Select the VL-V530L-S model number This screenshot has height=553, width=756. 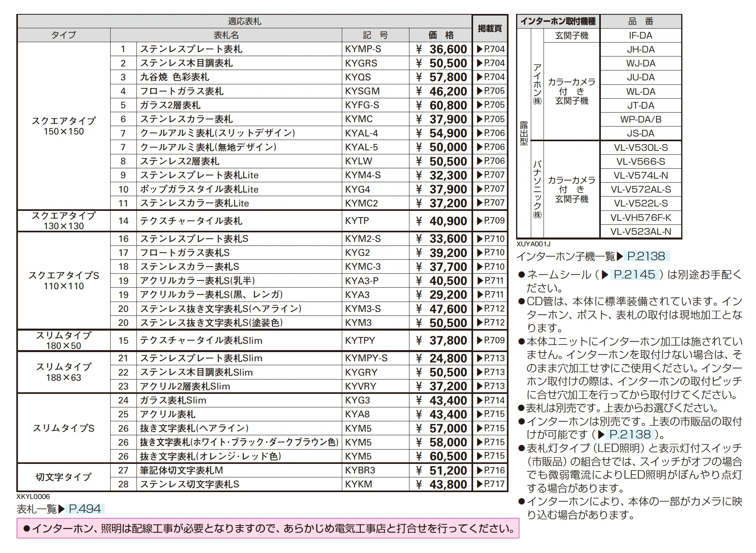641,148
